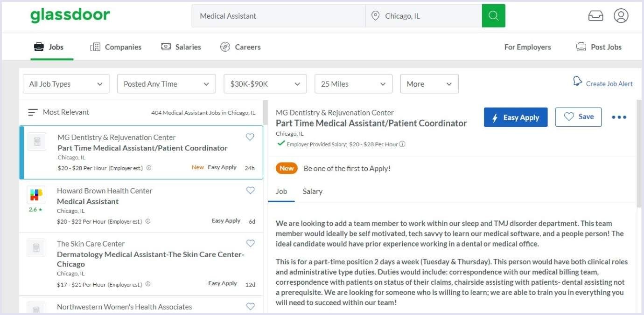Click the Create Job Alert bell icon

tap(578, 82)
